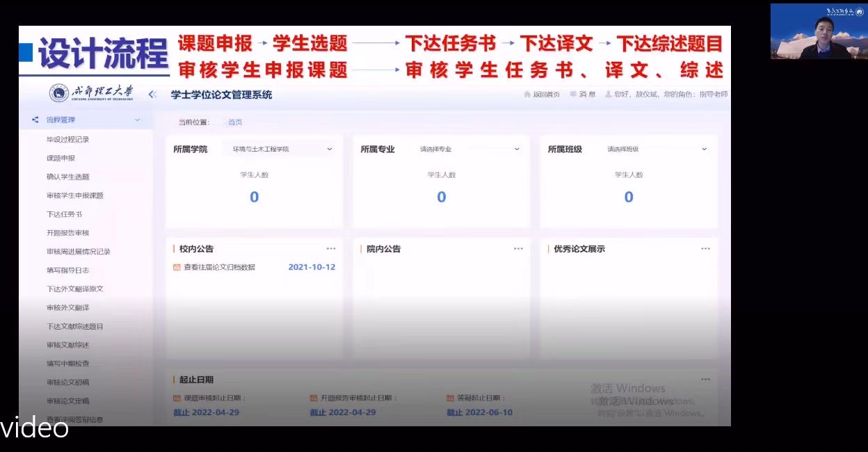Open the 所属班级 class dropdown

coord(657,150)
